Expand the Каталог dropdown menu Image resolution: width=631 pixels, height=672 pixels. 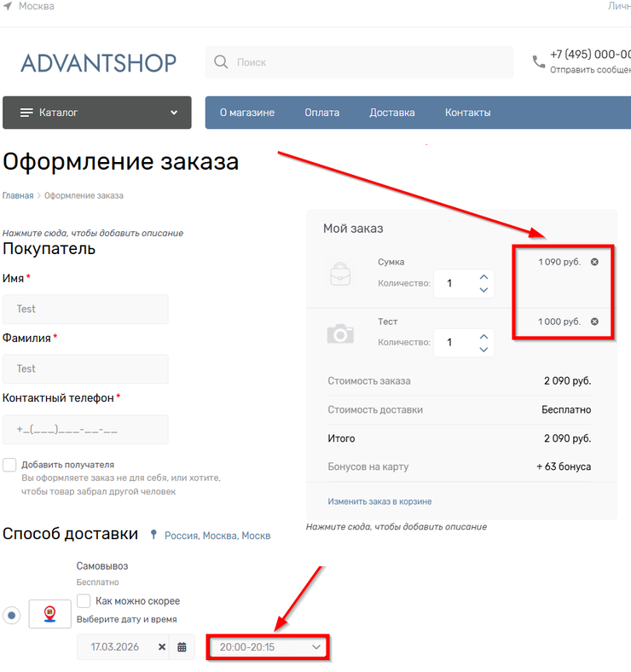[174, 113]
